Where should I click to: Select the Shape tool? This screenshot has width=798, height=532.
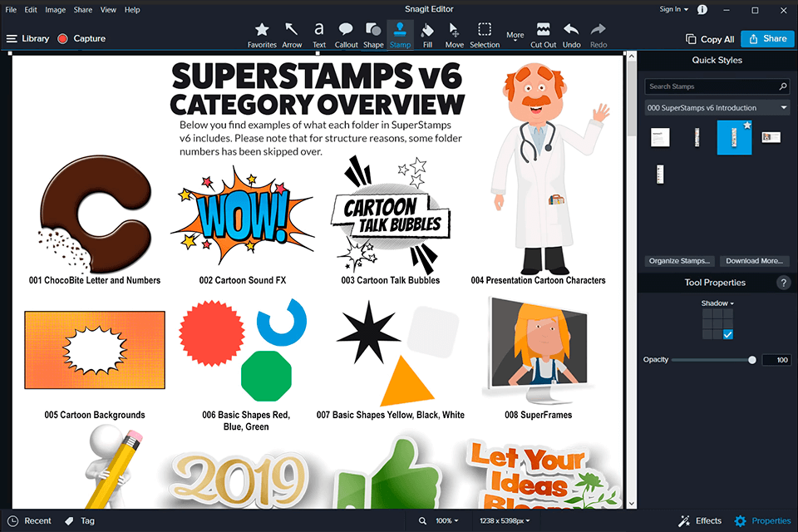(x=373, y=35)
